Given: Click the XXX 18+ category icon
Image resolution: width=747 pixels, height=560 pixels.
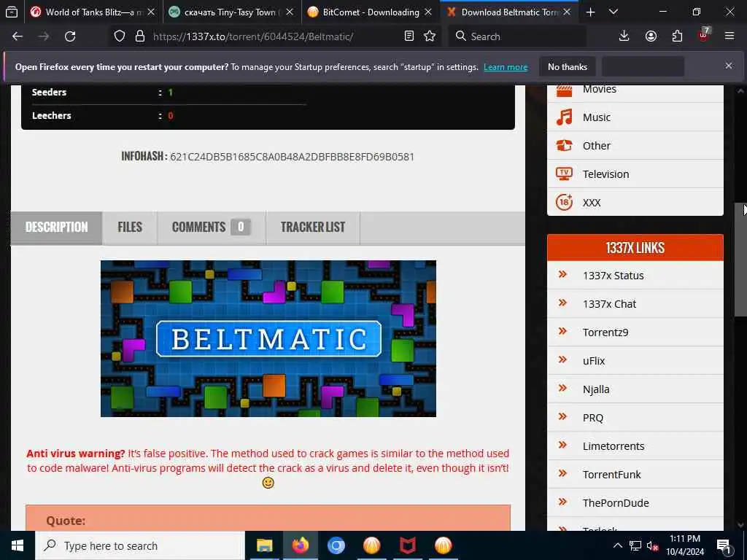Looking at the screenshot, I should 564,203.
